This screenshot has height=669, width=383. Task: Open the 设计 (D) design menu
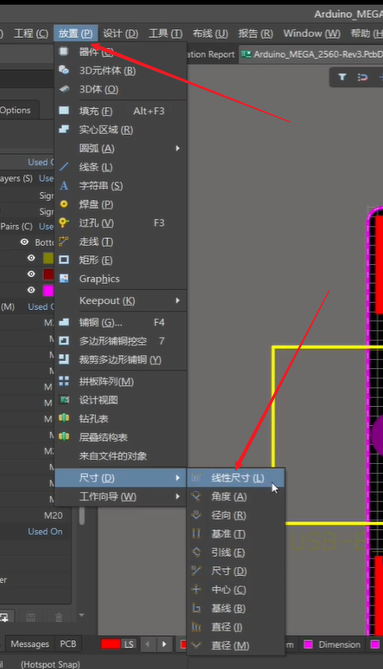pyautogui.click(x=120, y=33)
